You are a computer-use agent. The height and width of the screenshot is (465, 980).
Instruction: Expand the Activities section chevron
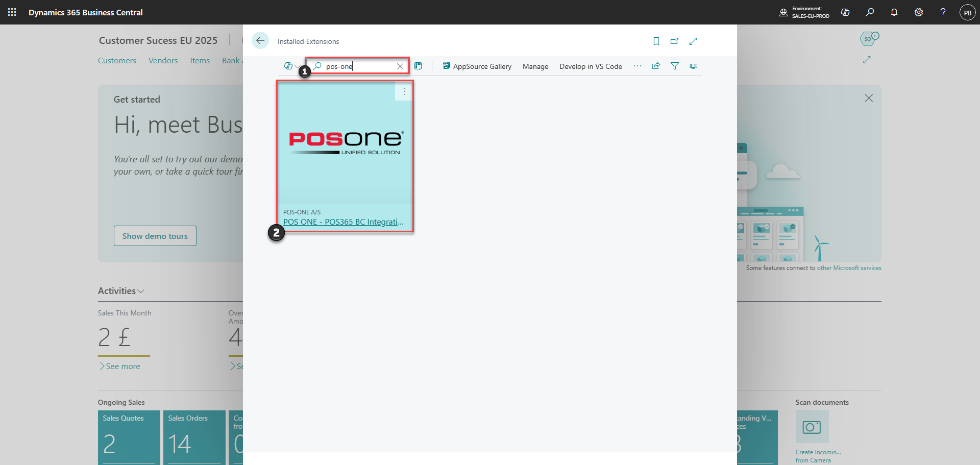click(x=141, y=291)
